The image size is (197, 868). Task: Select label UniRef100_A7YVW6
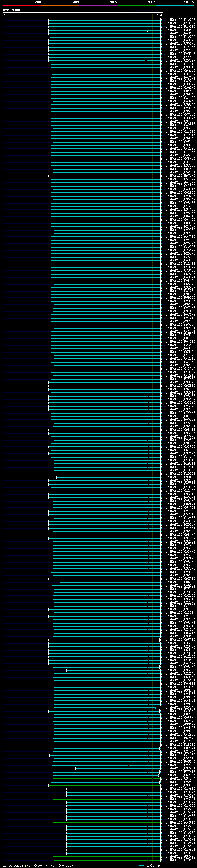click(180, 413)
